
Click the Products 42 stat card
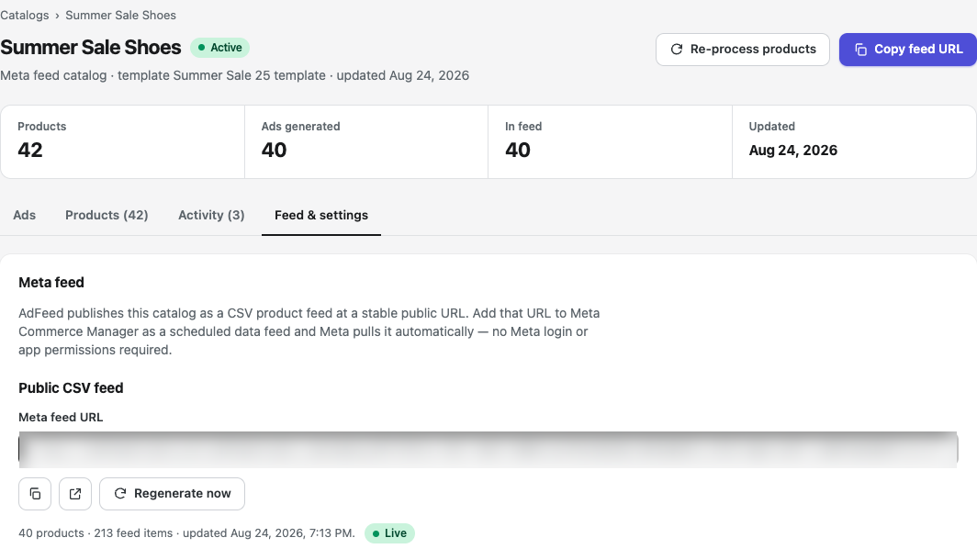(x=123, y=142)
